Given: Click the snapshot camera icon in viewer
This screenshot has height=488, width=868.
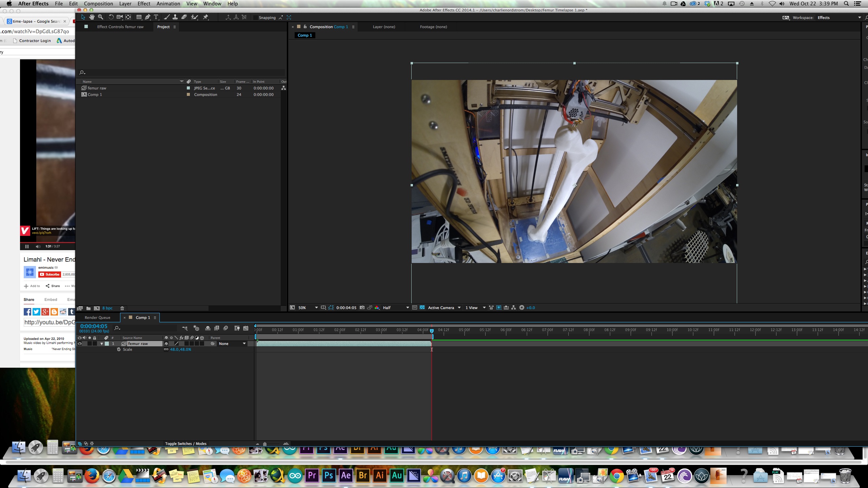Looking at the screenshot, I should (362, 308).
